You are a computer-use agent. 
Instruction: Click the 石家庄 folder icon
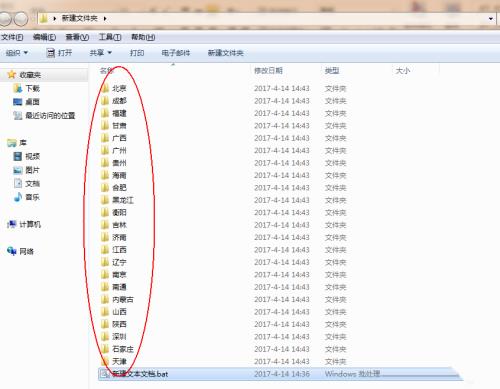pyautogui.click(x=105, y=349)
